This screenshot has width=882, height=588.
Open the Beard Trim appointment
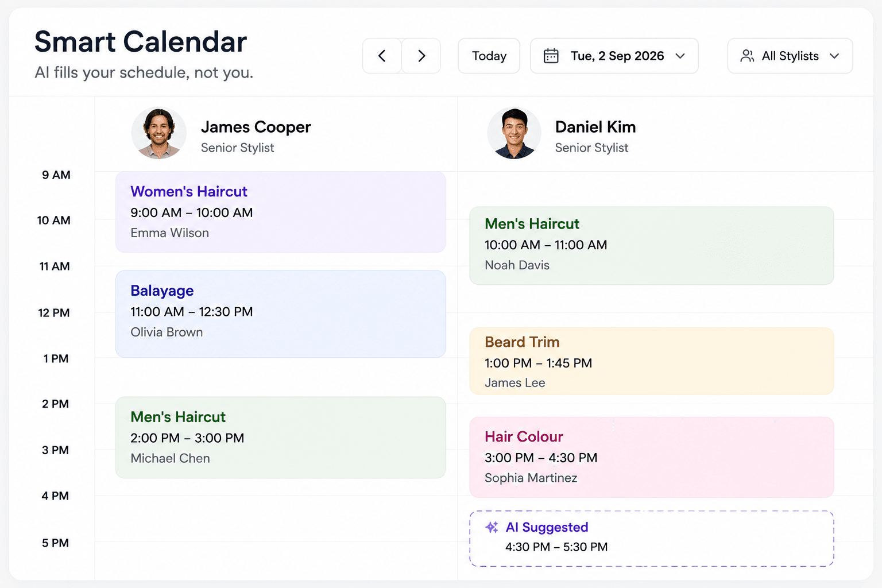[652, 361]
